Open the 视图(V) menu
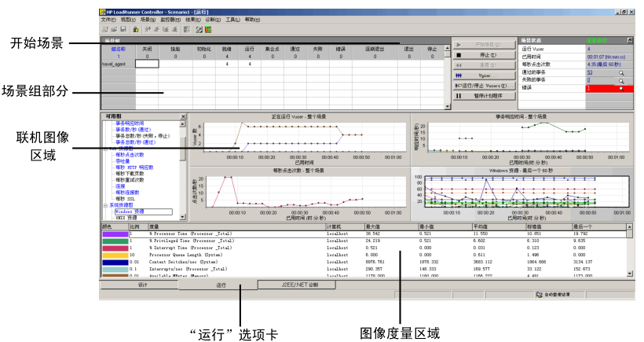 (128, 20)
